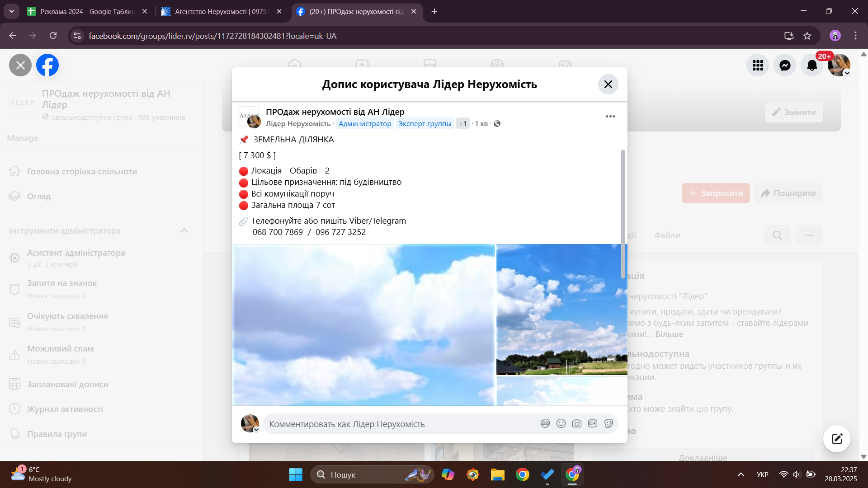This screenshot has height=488, width=868.
Task: Open the tab search dropdown in Chrome
Action: 11,11
